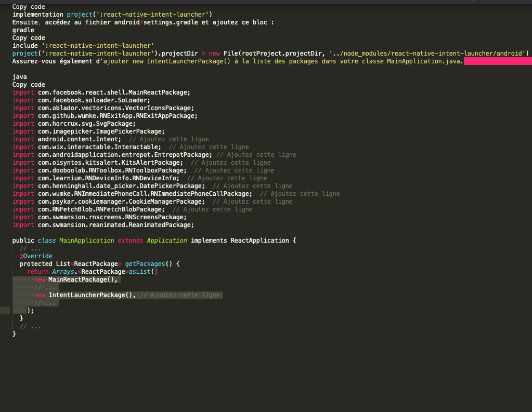532x412 pixels.
Task: Click the 'getPackages' method name
Action: [145, 264]
